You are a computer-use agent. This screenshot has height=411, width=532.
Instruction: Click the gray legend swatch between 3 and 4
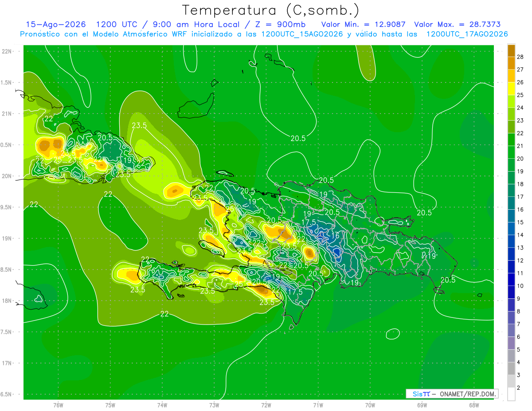tap(511, 368)
